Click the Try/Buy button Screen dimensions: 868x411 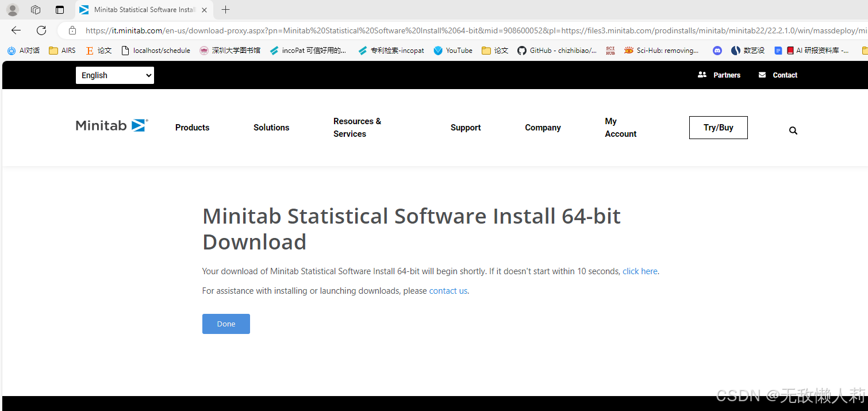point(718,127)
